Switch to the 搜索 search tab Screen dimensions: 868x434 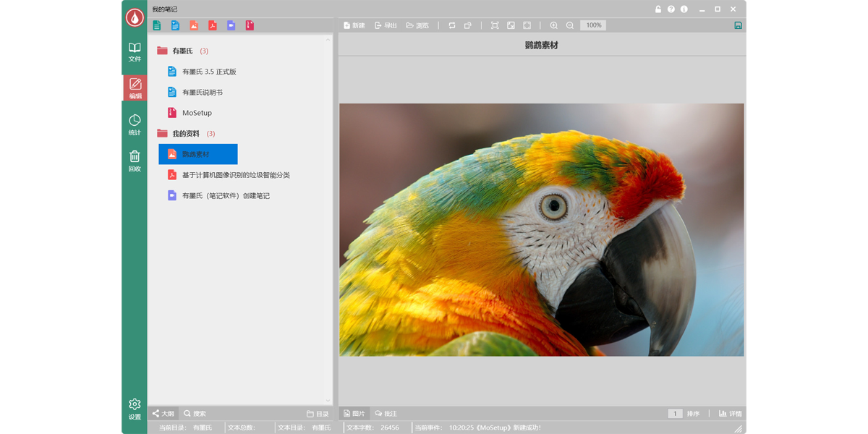(195, 414)
